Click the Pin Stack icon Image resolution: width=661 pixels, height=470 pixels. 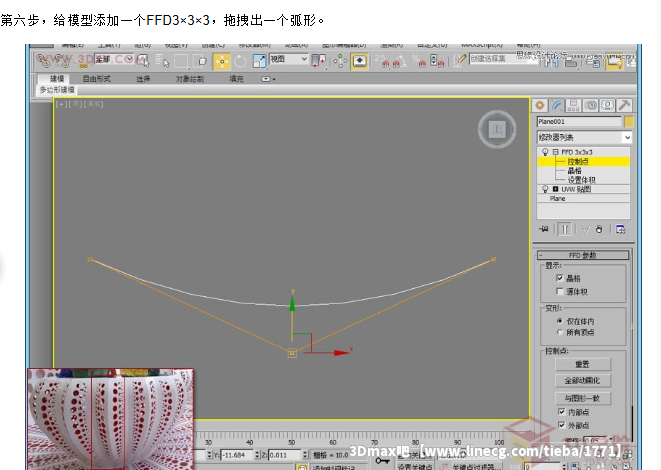(x=544, y=229)
